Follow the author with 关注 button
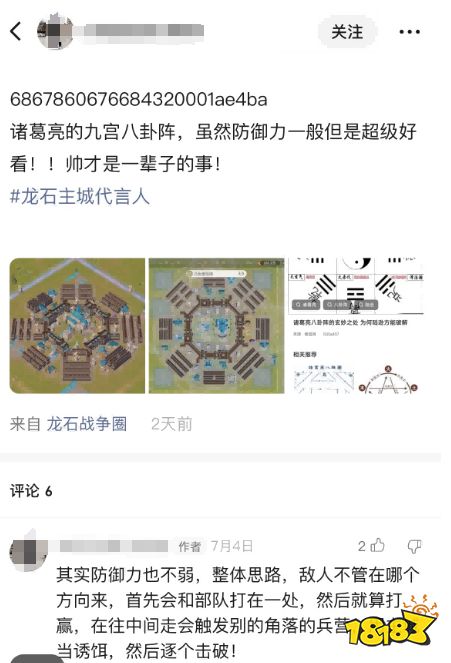 tap(347, 32)
